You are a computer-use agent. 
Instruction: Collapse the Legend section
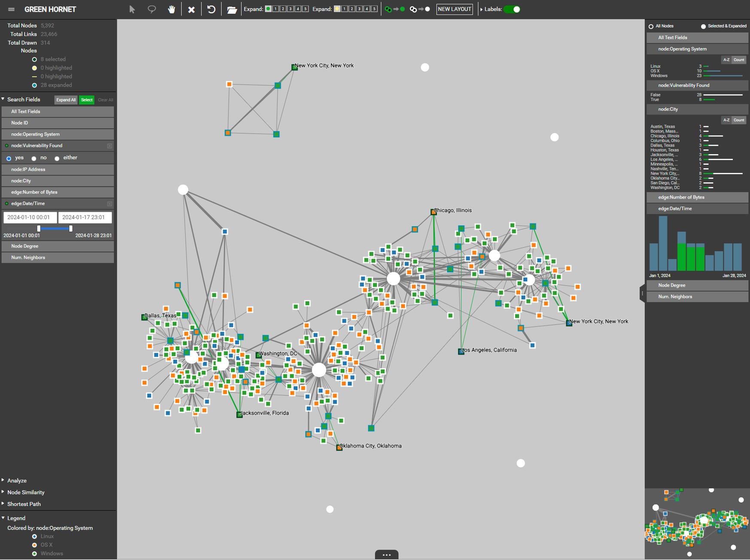[16, 518]
